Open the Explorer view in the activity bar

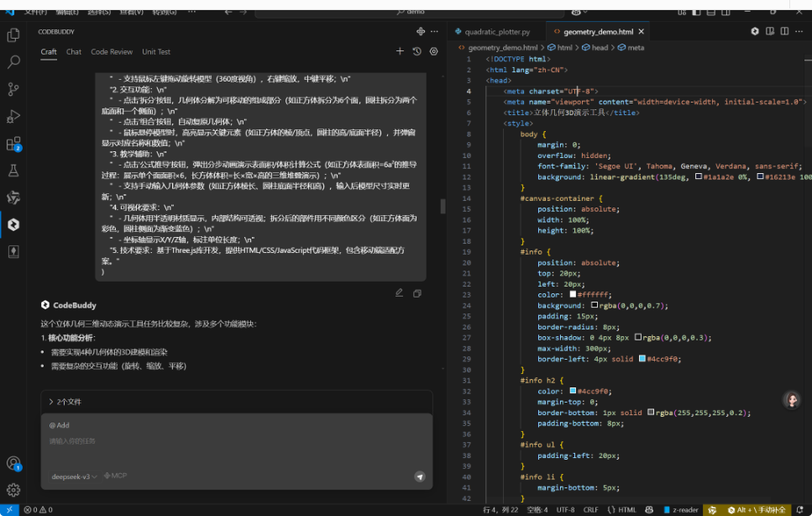[x=13, y=34]
